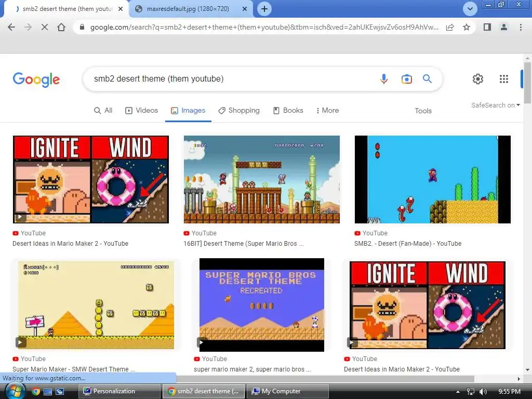Open Super Mario Maker - SMW Desert link
The height and width of the screenshot is (399, 532).
[x=74, y=369]
